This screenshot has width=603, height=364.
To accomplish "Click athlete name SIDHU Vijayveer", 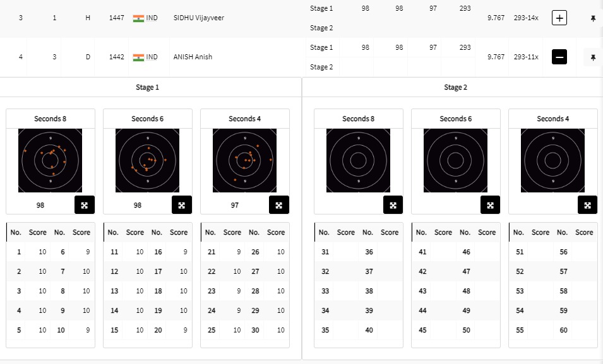I will tap(198, 18).
